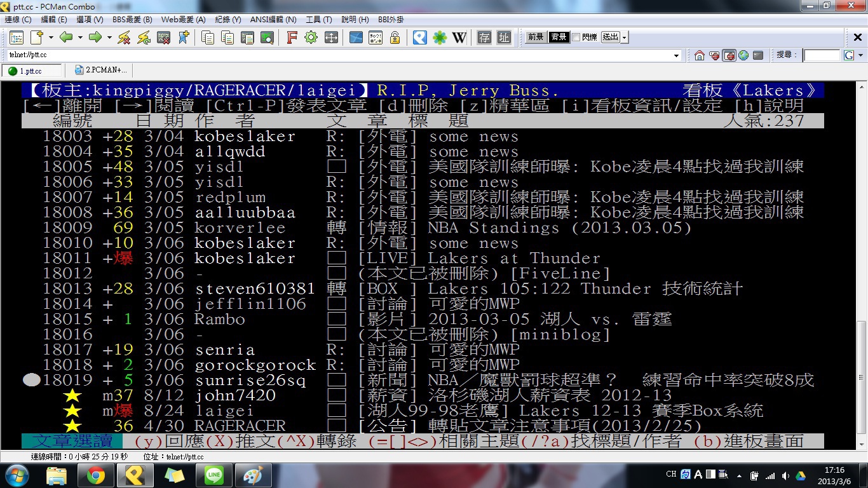Open the 編輯 (E) menu
Viewport: 868px width, 488px height.
click(x=54, y=20)
